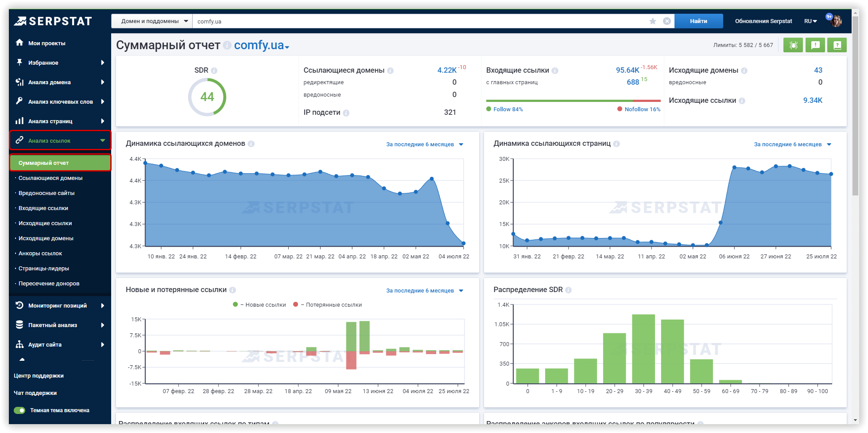868x433 pixels.
Task: Open Центр поддержки link
Action: pyautogui.click(x=39, y=375)
